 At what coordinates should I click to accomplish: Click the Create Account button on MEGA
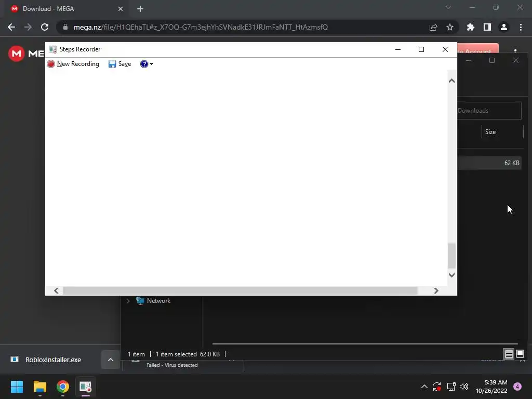[478, 48]
